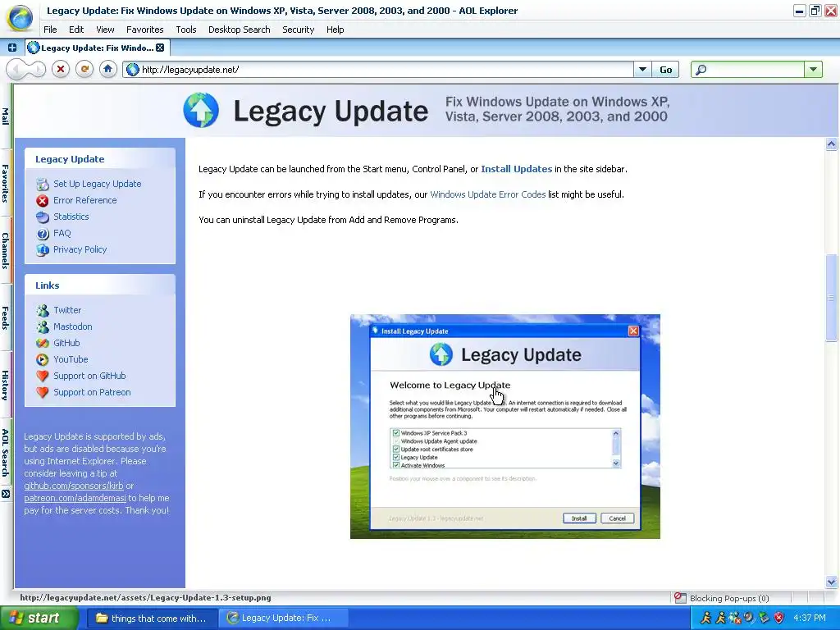Screen dimensions: 840x630
Task: Click the GitHub link icon
Action: [x=43, y=343]
